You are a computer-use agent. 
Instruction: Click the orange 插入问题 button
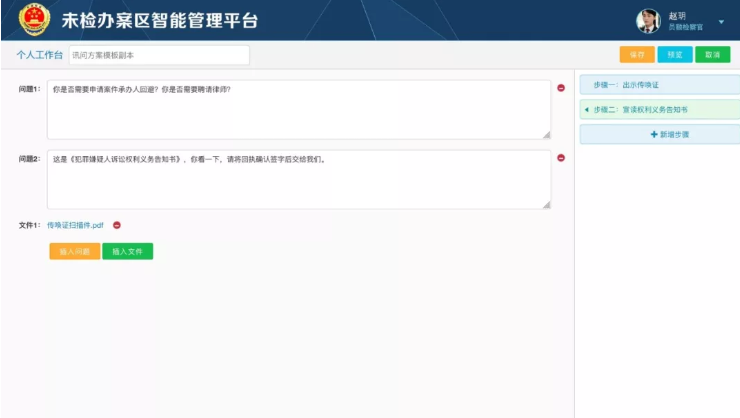[x=74, y=251]
